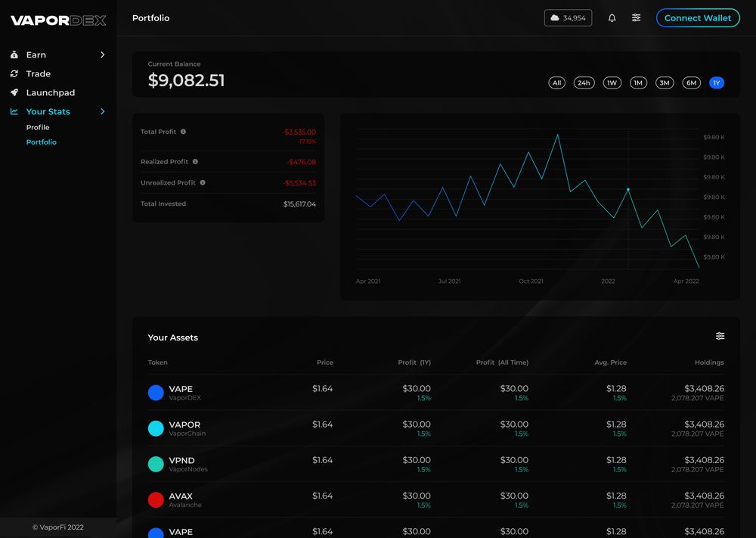Click the Your Stats chart icon
Image resolution: width=756 pixels, height=538 pixels.
[14, 111]
